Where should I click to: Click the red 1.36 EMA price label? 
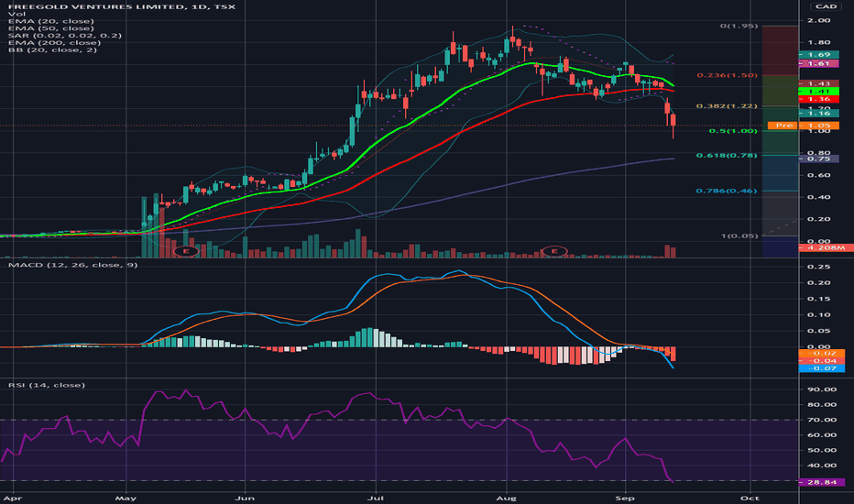point(818,99)
